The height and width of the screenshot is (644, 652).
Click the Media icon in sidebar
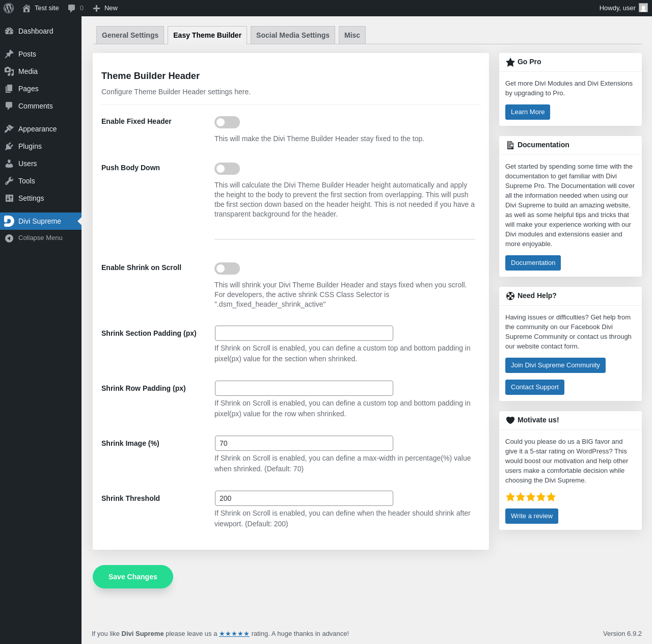pos(9,71)
